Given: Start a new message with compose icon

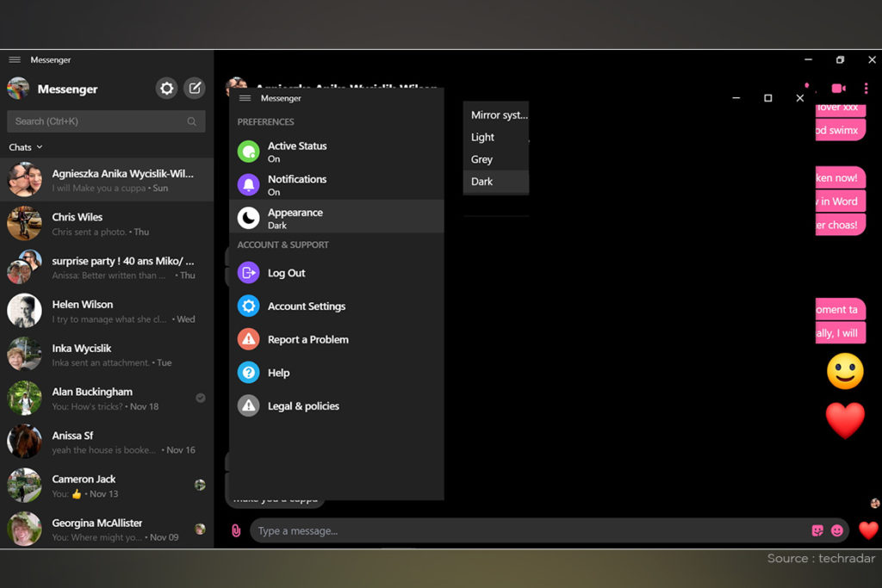Looking at the screenshot, I should (x=195, y=89).
